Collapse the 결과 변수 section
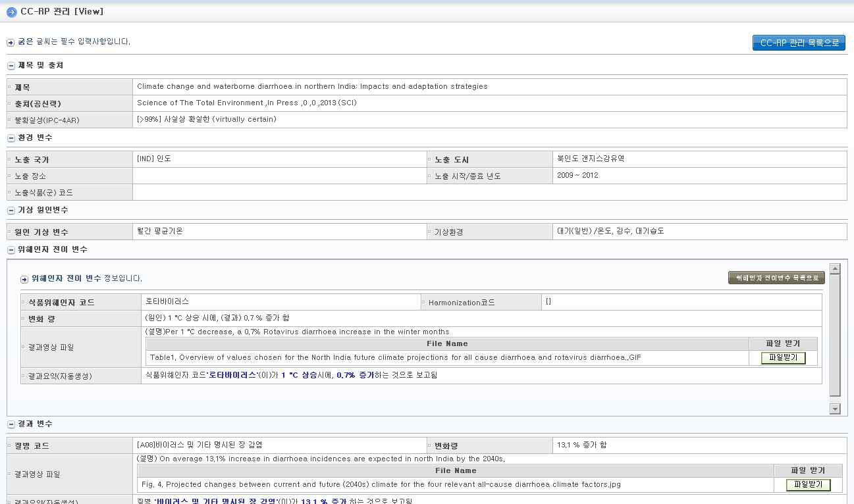 coord(11,424)
